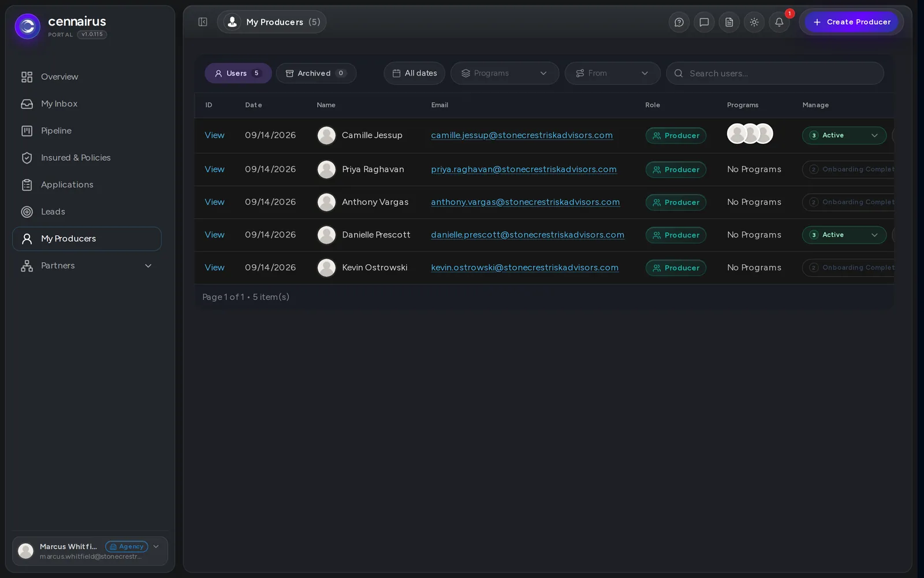View Kevin Ostrowski's record
Viewport: 924px width, 578px height.
point(214,268)
